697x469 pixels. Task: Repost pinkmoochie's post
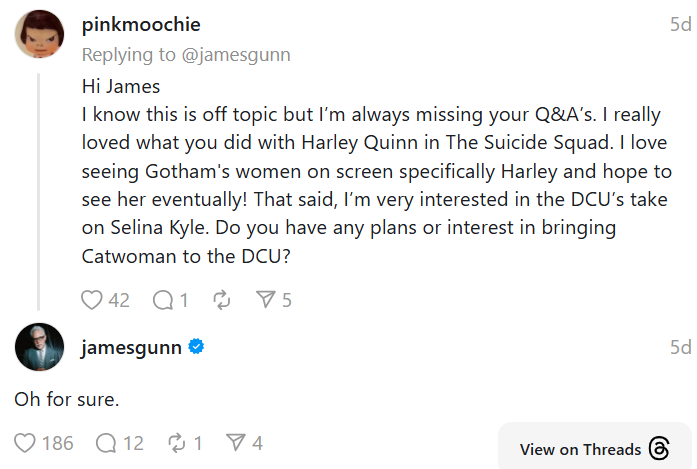click(x=223, y=299)
